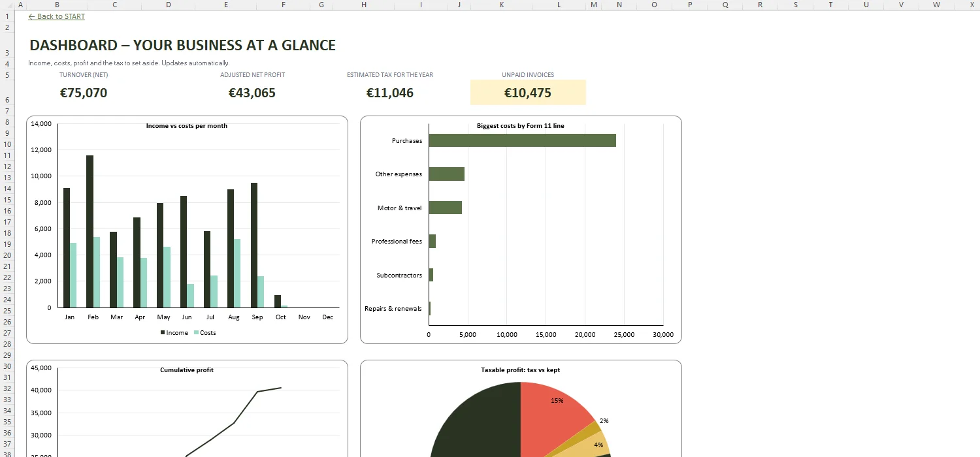Image resolution: width=980 pixels, height=457 pixels.
Task: Click the Subcontractors axis label
Action: [399, 275]
